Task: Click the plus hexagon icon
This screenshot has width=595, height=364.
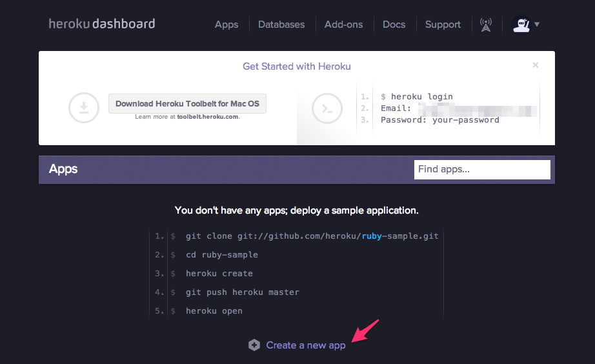Action: pos(254,345)
